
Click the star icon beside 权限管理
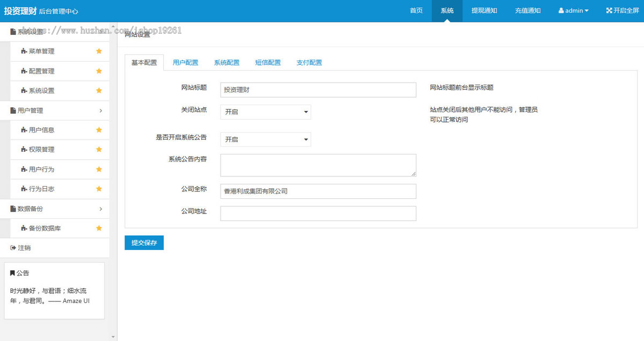click(99, 150)
